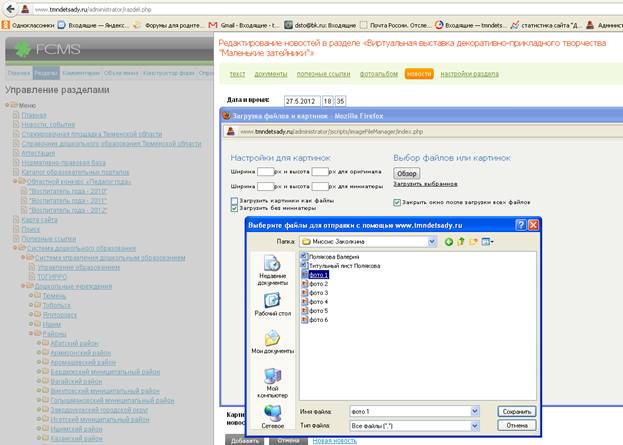The height and width of the screenshot is (445, 623).
Task: Go up one folder level icon
Action: point(461,241)
